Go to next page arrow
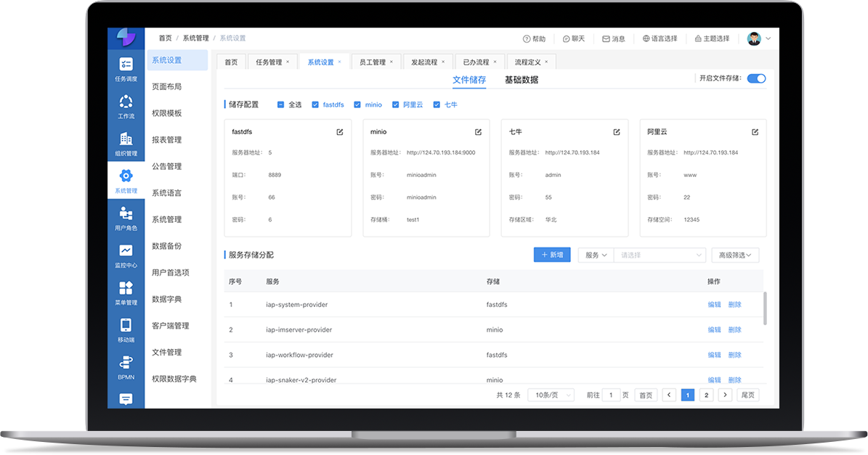Screen dimensions: 868x455 [725, 395]
